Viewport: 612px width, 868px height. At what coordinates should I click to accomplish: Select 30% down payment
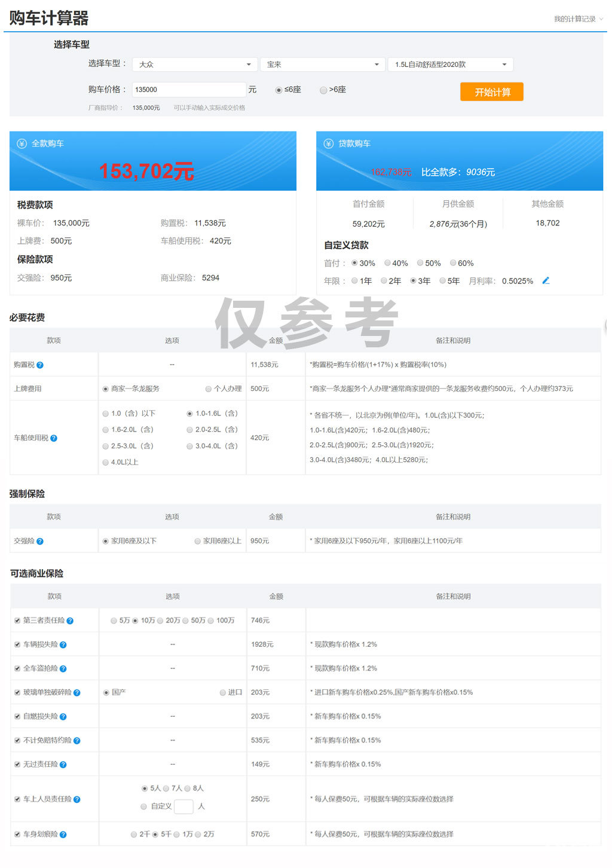pyautogui.click(x=354, y=263)
